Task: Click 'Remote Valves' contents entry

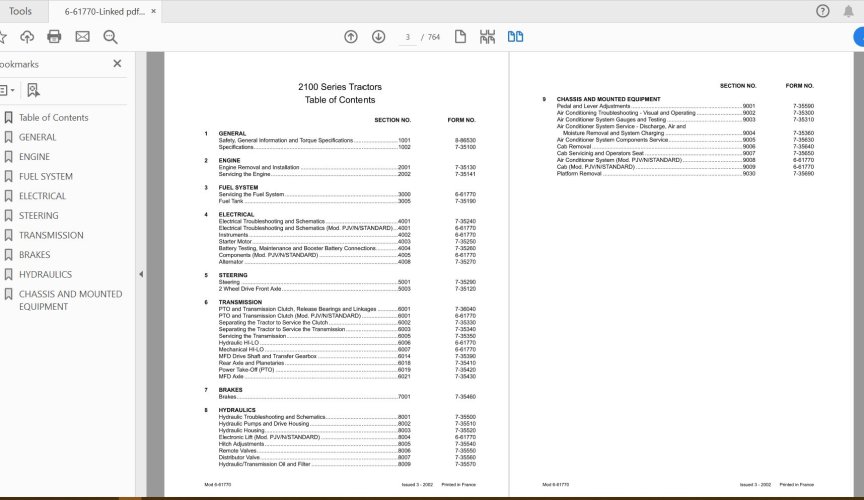Action: coord(237,450)
